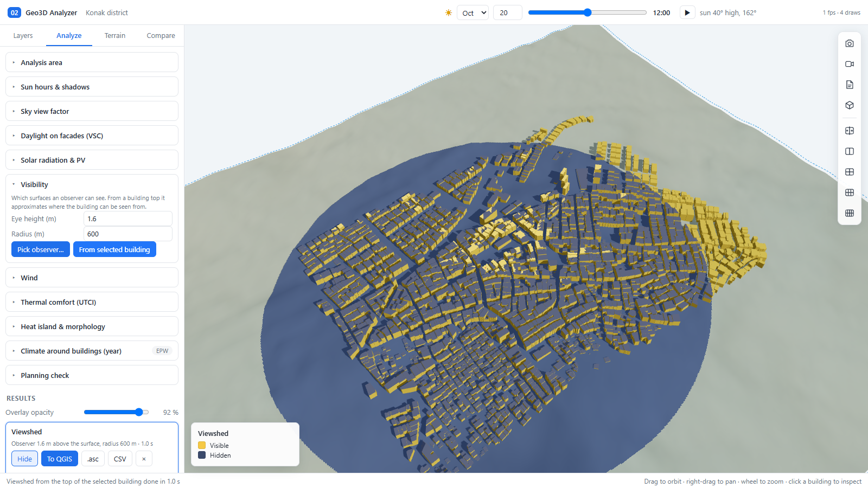The height and width of the screenshot is (488, 868).
Task: Click the 02 project badge
Action: (14, 12)
